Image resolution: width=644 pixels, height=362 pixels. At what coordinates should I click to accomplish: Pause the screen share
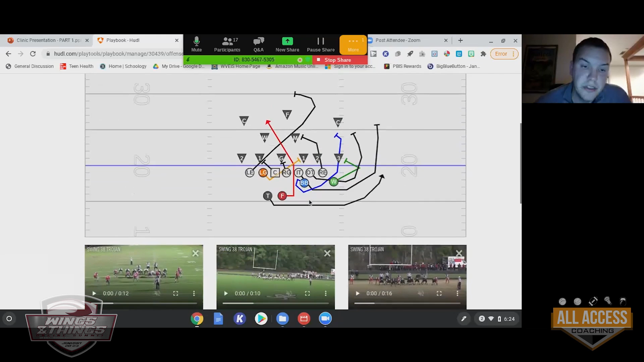tap(321, 44)
